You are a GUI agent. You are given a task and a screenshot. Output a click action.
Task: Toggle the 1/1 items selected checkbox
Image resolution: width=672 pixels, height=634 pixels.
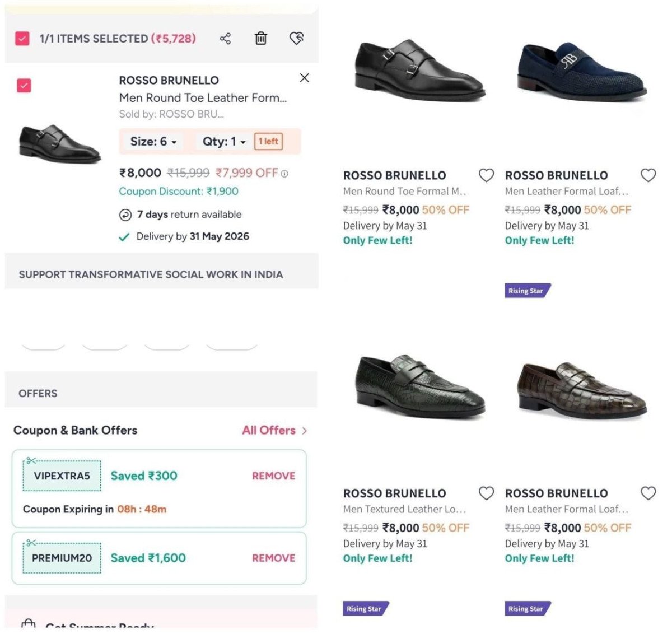click(22, 39)
